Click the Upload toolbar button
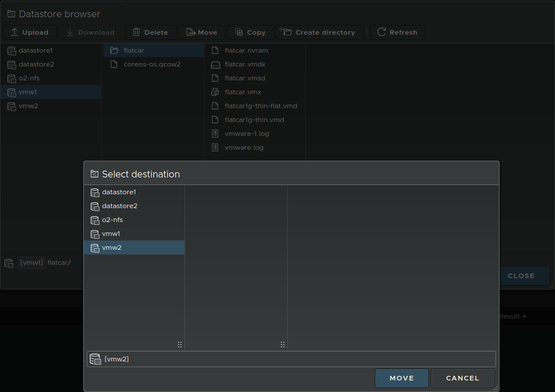The width and height of the screenshot is (555, 392). point(29,32)
